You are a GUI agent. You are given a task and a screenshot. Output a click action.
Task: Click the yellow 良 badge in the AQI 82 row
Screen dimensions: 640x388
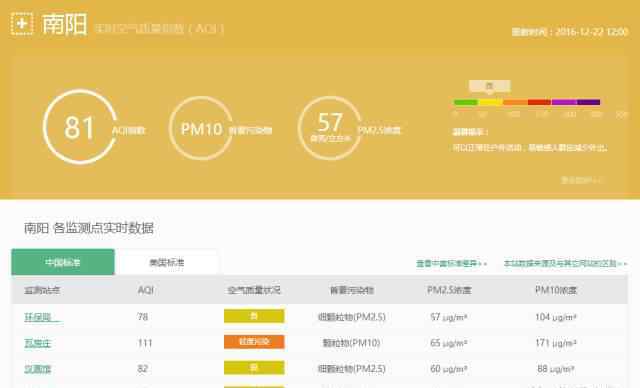click(x=254, y=368)
